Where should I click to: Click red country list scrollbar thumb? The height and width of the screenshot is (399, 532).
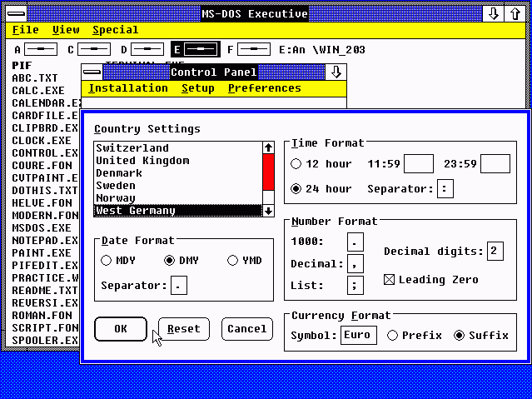tap(268, 172)
